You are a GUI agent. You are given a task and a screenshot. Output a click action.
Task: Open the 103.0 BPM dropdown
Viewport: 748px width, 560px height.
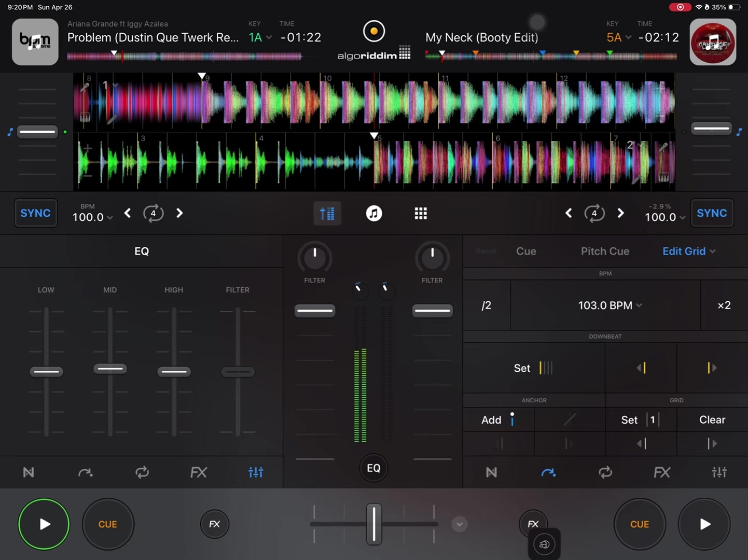click(610, 305)
